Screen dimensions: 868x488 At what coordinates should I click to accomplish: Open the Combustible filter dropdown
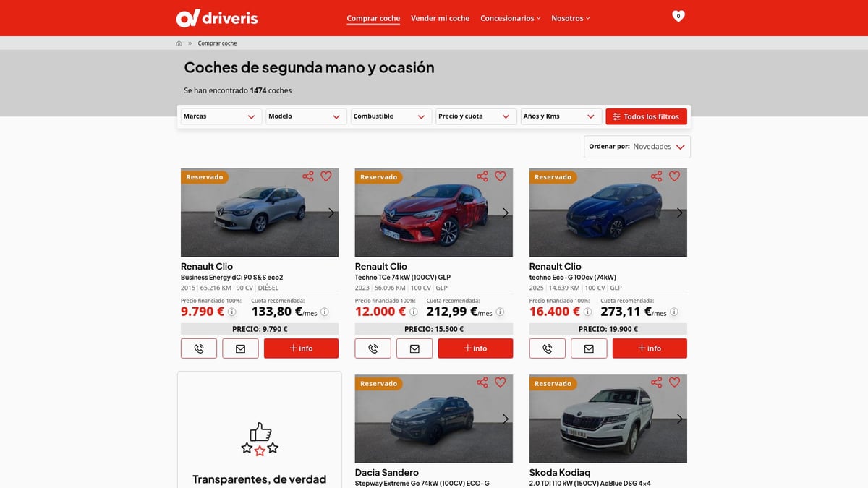(x=391, y=116)
